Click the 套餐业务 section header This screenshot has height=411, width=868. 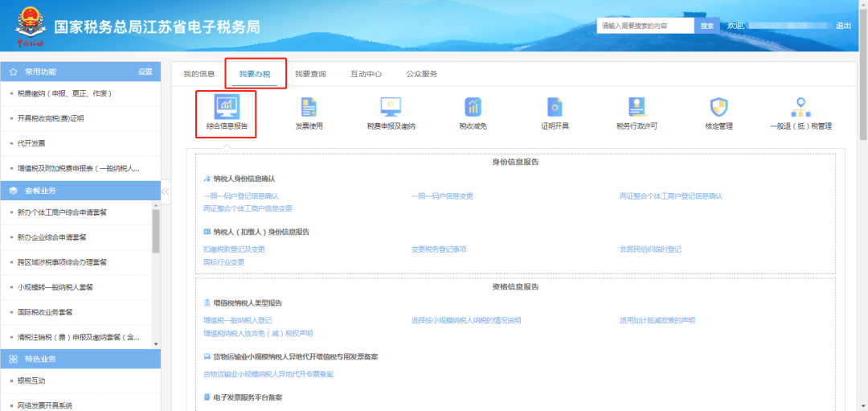point(80,191)
